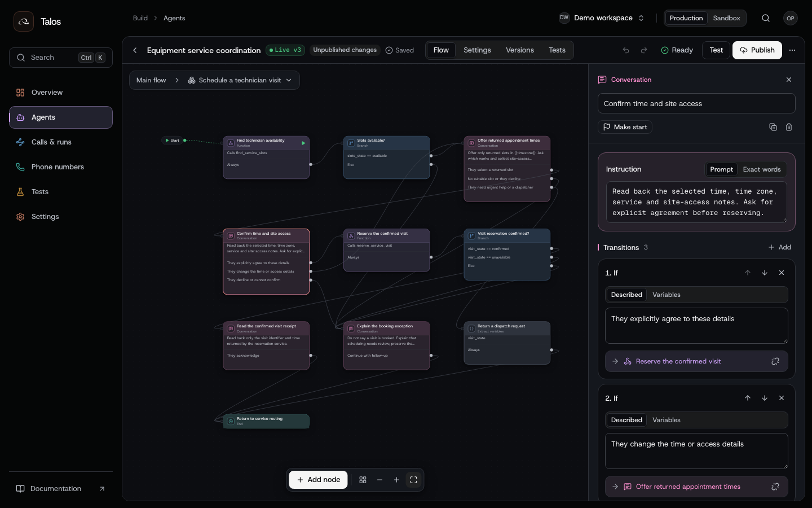Click the auto-layout grid icon on canvas toolbar

tap(363, 480)
